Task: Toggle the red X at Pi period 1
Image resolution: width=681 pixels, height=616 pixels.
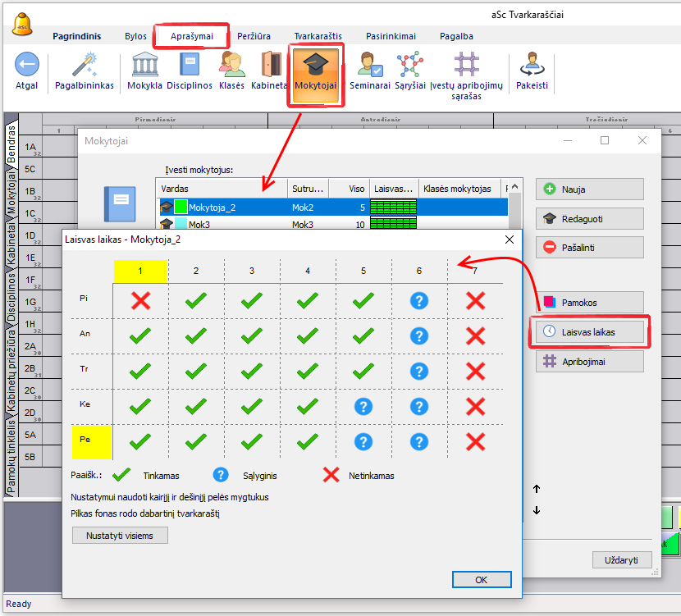Action: tap(140, 300)
